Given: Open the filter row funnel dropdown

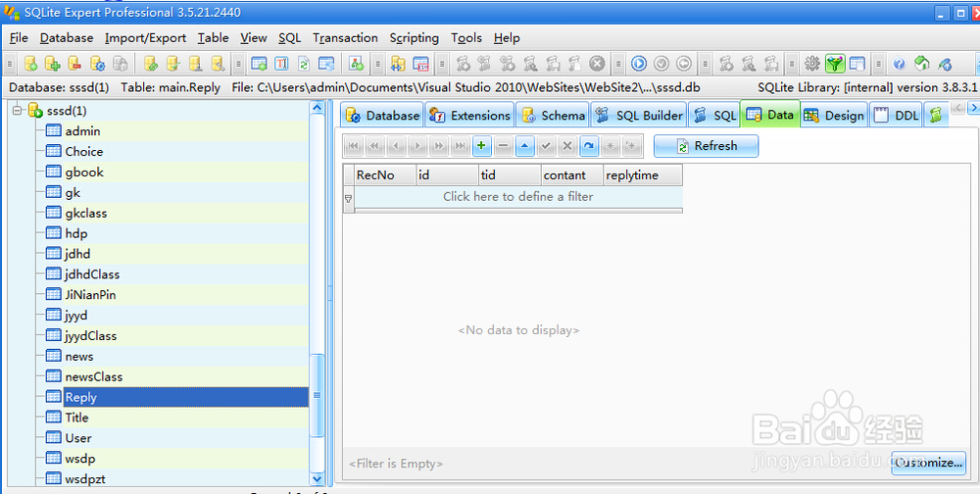Looking at the screenshot, I should point(349,198).
